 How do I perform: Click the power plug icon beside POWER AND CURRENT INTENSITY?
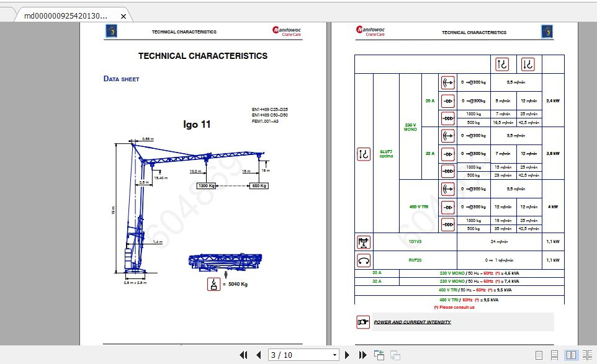(362, 322)
